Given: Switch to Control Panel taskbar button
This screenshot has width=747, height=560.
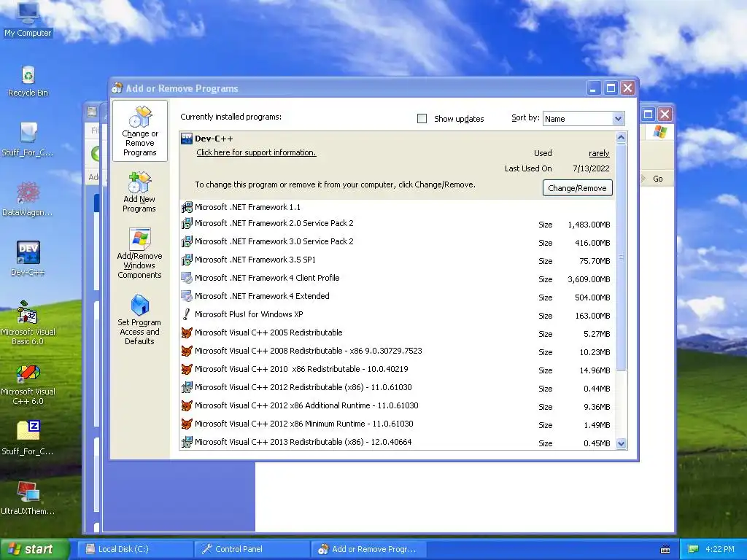Looking at the screenshot, I should [252, 549].
